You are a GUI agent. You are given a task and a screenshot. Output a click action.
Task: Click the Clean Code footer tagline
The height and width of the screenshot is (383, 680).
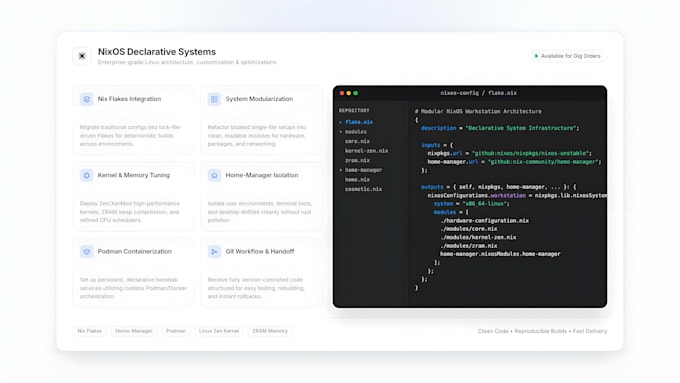pyautogui.click(x=542, y=331)
